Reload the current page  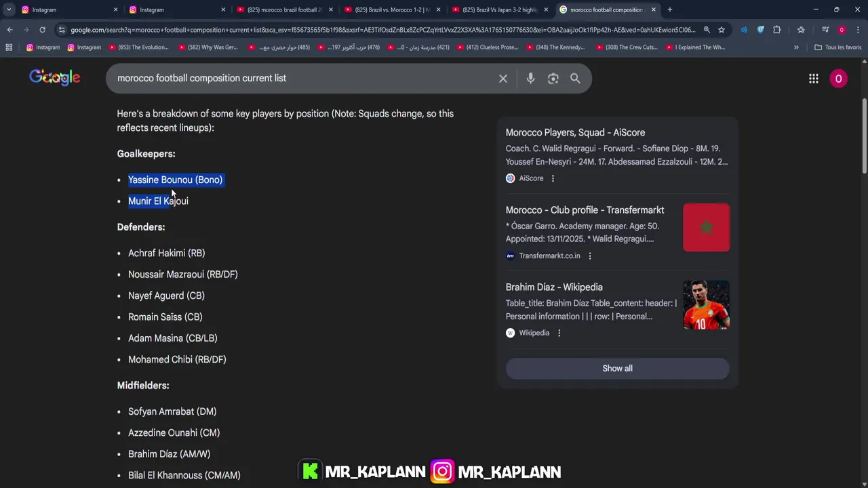tap(42, 30)
